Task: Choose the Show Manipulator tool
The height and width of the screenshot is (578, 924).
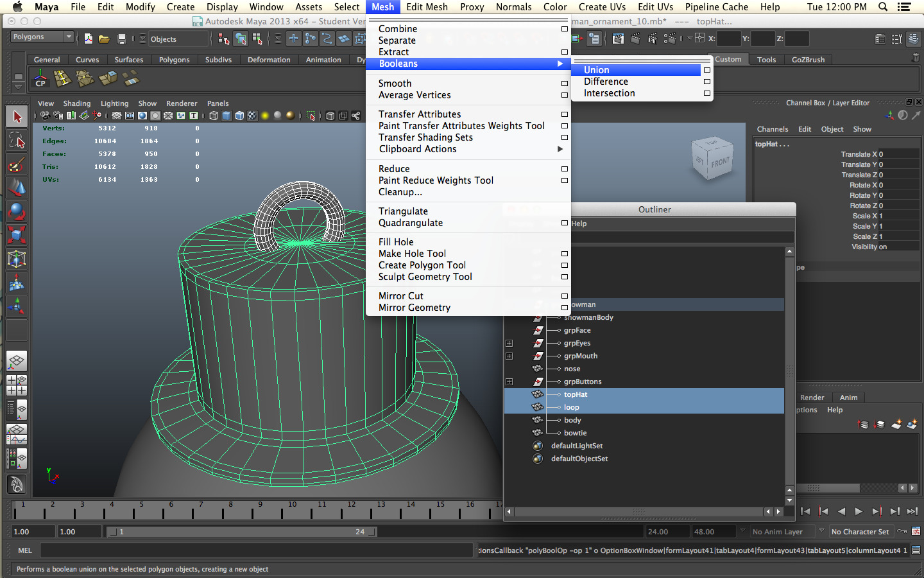Action: click(x=17, y=306)
